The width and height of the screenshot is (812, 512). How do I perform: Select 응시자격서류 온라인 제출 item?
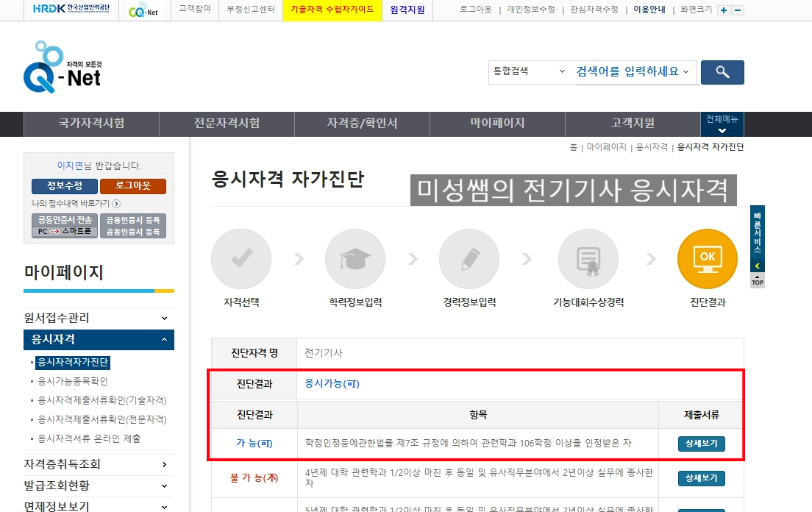(89, 438)
